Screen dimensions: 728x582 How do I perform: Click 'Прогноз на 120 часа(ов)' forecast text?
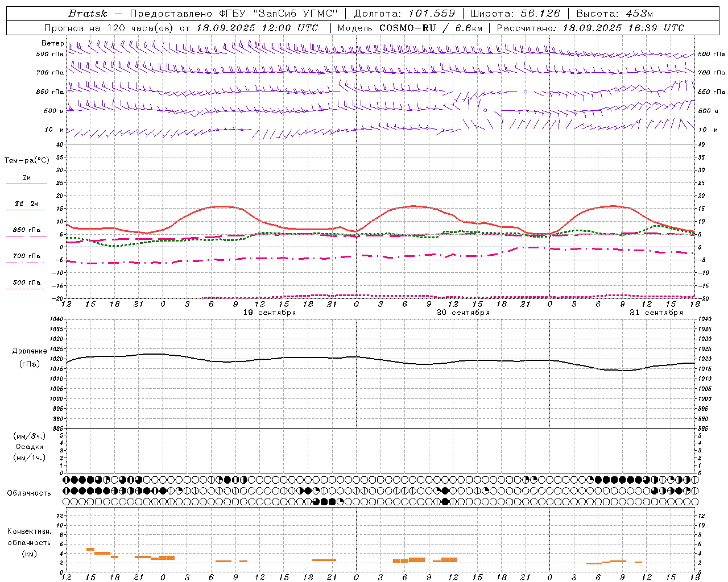108,28
